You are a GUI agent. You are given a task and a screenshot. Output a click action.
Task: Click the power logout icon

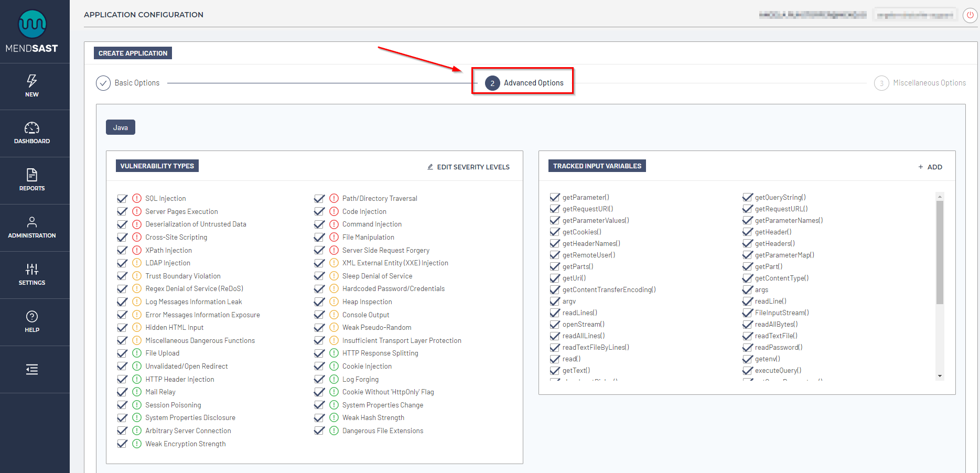pyautogui.click(x=970, y=15)
